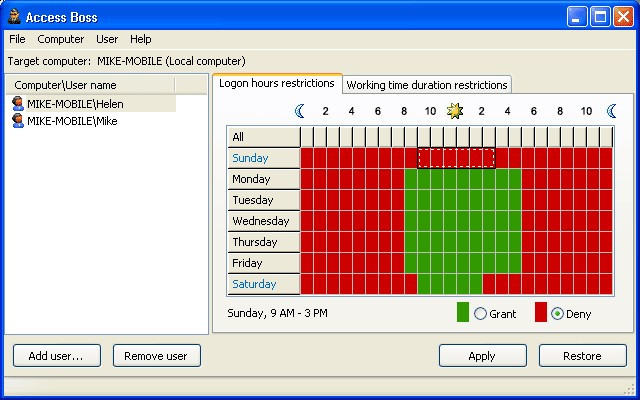Click the red Deny color swatch
The width and height of the screenshot is (640, 400).
click(x=541, y=312)
